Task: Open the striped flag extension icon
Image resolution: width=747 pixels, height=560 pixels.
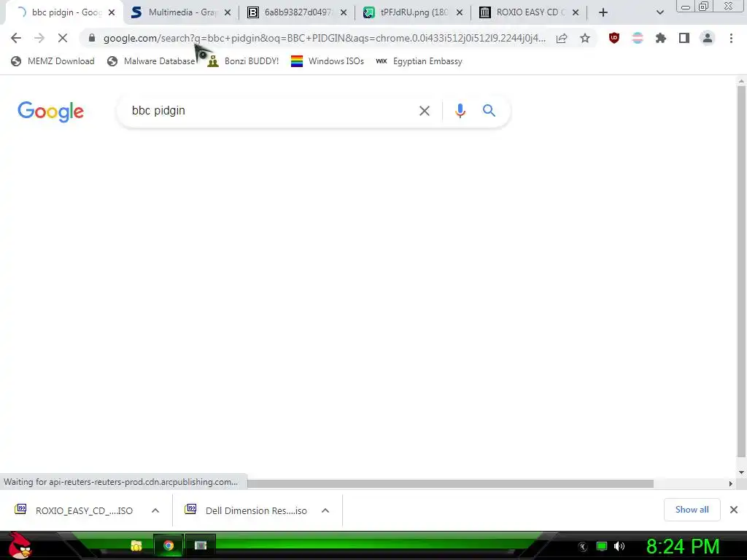Action: [x=638, y=38]
